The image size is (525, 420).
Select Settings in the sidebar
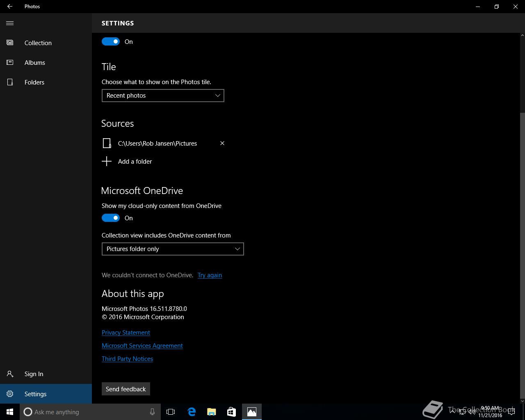46,394
